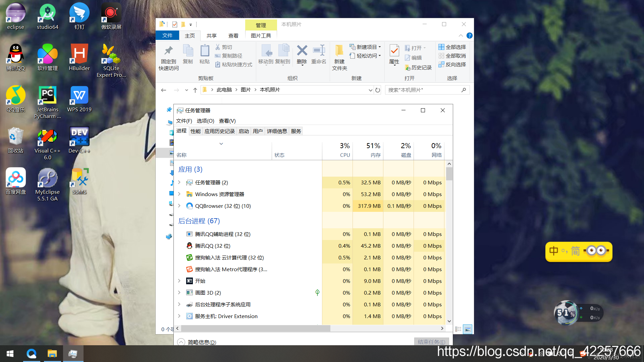Click the 结束任务 button

tap(431, 342)
